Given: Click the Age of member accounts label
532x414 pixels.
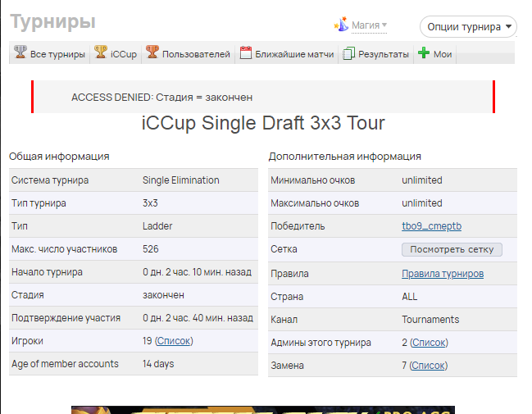Looking at the screenshot, I should [x=65, y=364].
